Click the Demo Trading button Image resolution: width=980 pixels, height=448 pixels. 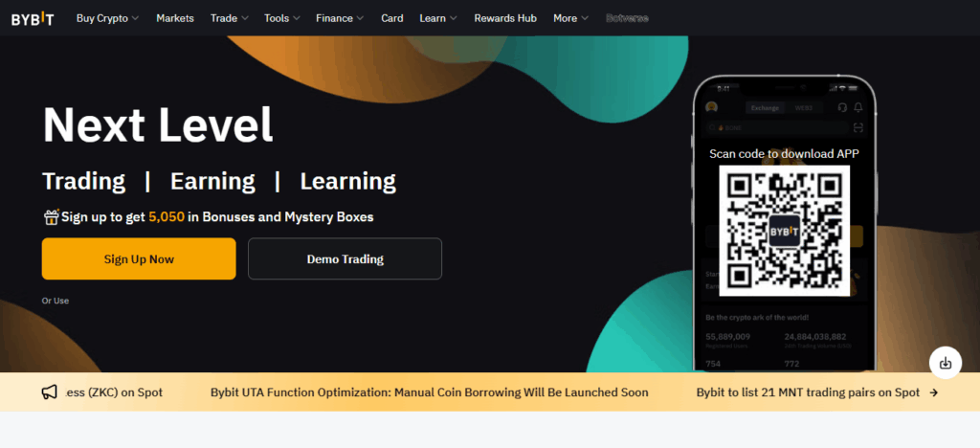pos(345,258)
